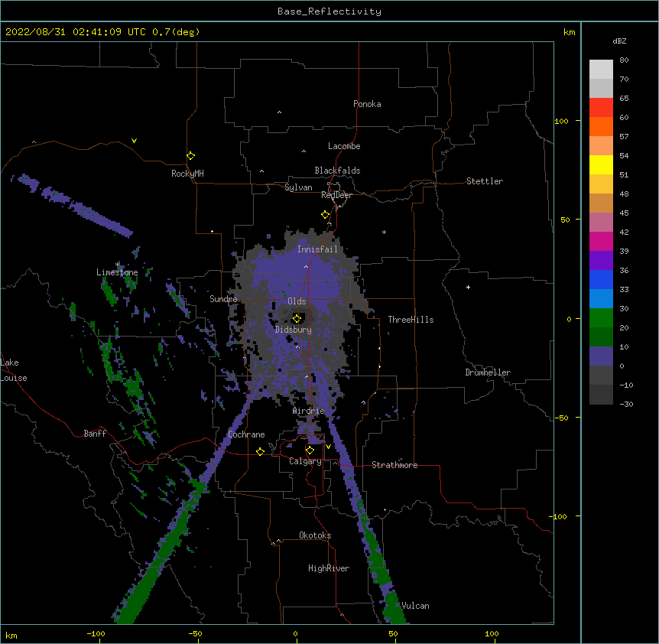Click the blue 36 dBZ color swatch
Image resolution: width=659 pixels, height=644 pixels.
[601, 279]
